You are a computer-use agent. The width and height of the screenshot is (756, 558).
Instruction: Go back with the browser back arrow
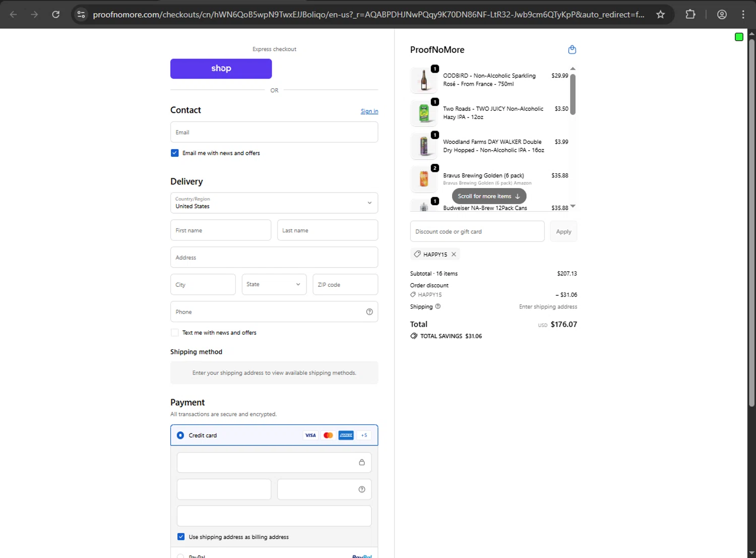click(14, 14)
